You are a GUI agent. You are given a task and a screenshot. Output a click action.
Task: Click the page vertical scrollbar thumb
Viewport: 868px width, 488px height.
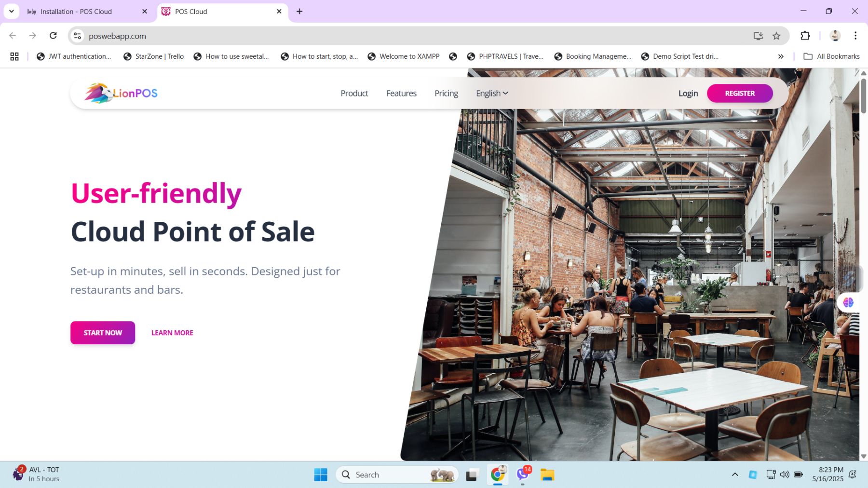(864, 95)
